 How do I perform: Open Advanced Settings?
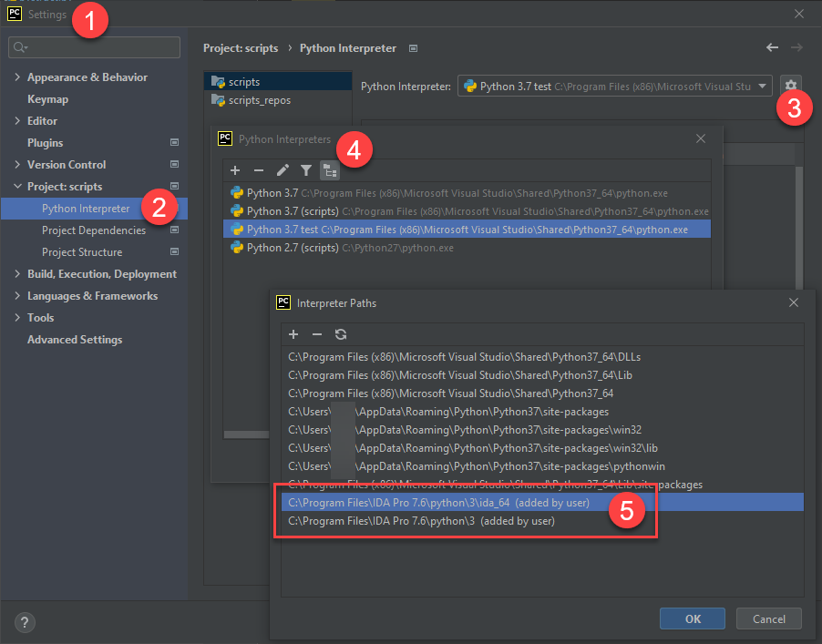(x=75, y=340)
